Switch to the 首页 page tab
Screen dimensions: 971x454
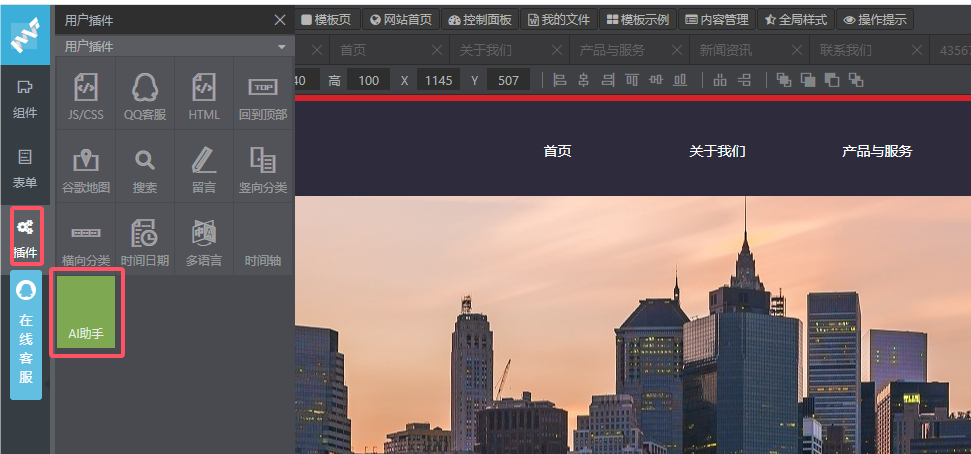pyautogui.click(x=353, y=50)
